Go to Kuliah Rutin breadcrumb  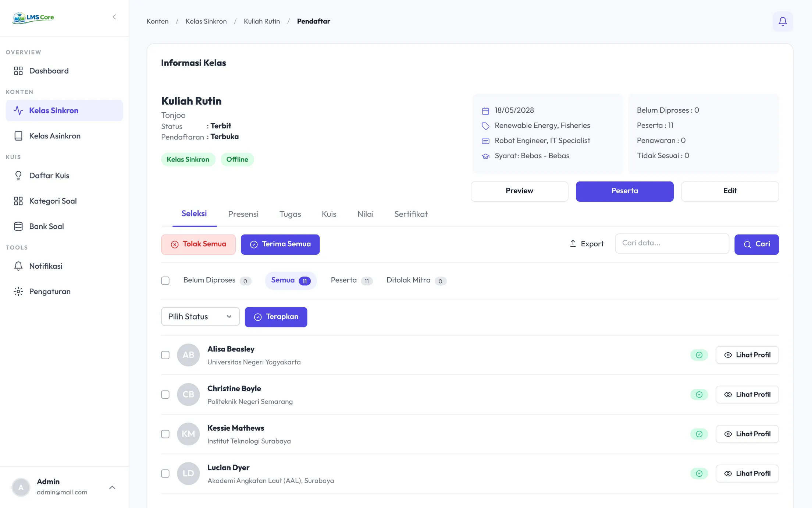click(x=262, y=21)
